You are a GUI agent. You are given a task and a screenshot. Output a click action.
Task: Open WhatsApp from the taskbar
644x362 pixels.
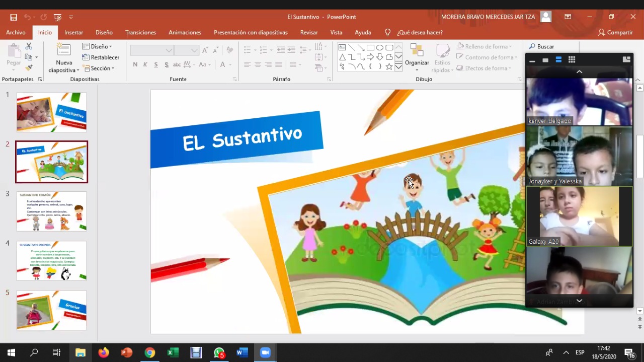219,352
